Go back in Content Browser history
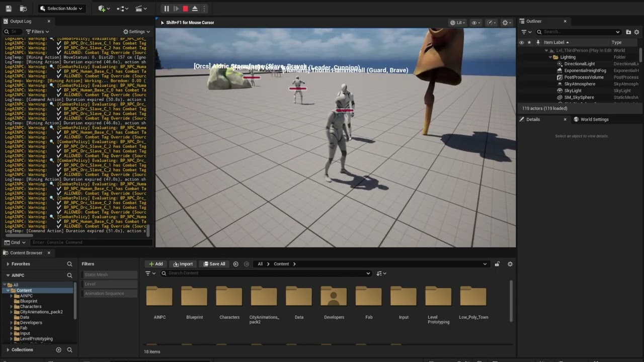Screen dimensions: 644x362 [x=235, y=264]
